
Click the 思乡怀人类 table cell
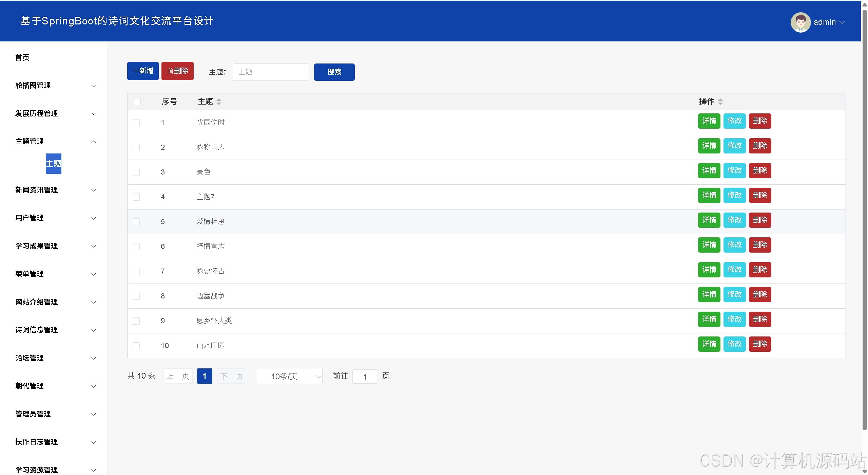click(x=214, y=321)
